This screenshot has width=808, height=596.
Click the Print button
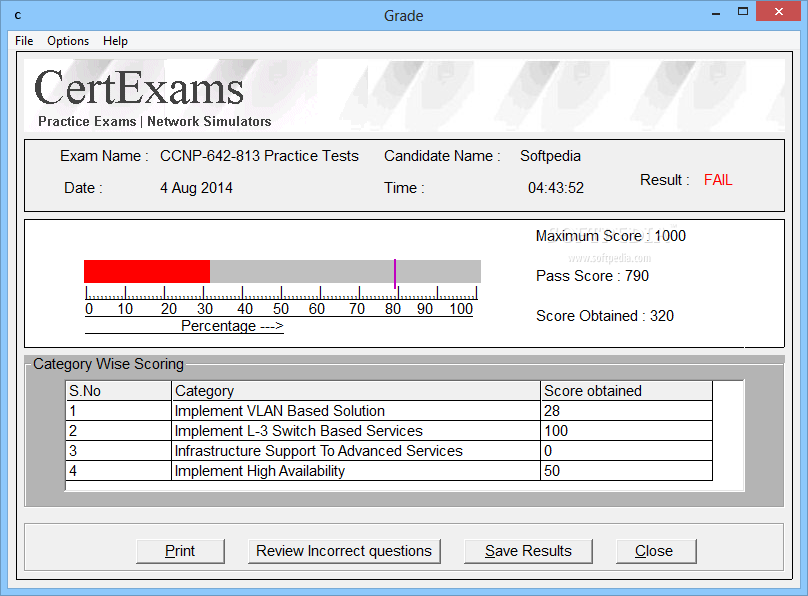click(x=180, y=551)
